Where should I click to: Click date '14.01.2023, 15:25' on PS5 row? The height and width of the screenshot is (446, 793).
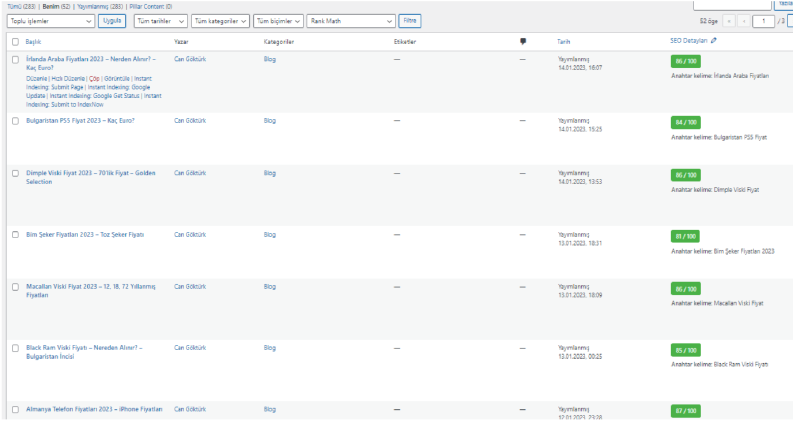(580, 129)
